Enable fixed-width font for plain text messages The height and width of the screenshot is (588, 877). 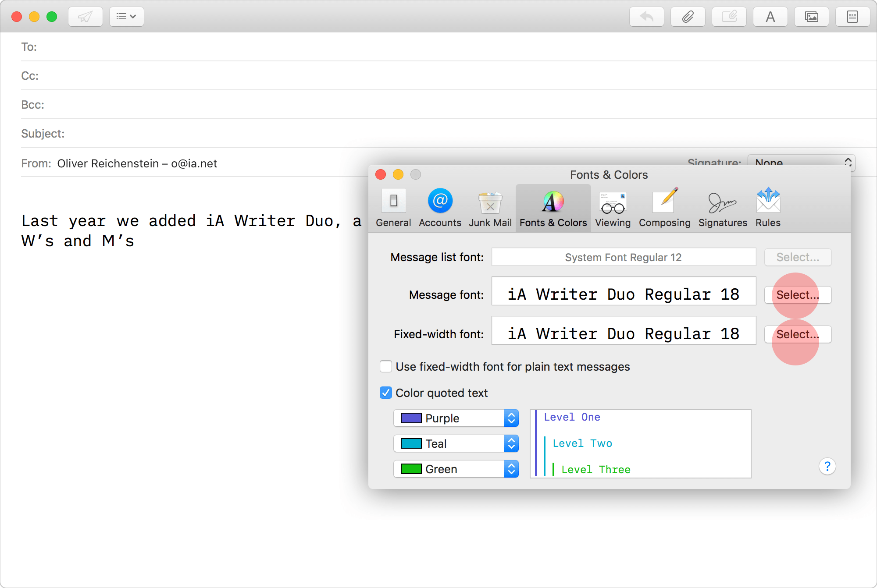point(386,366)
